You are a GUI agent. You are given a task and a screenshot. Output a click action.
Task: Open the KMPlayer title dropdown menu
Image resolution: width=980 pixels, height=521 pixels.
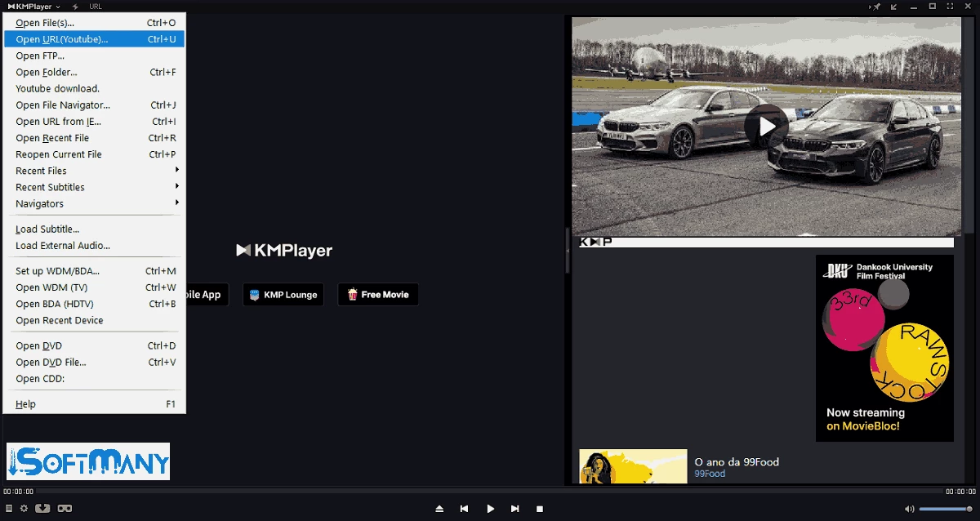pos(34,7)
